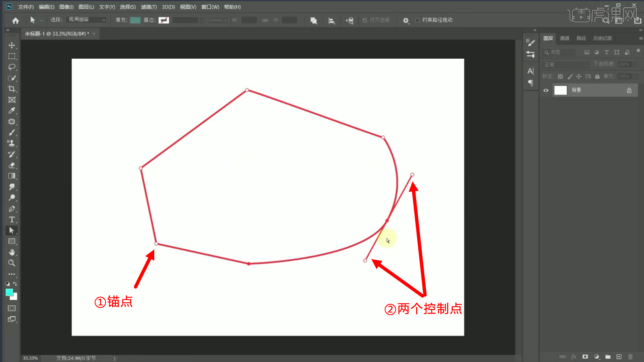The width and height of the screenshot is (644, 362).
Task: Select the Path Selection tool
Action: (12, 231)
